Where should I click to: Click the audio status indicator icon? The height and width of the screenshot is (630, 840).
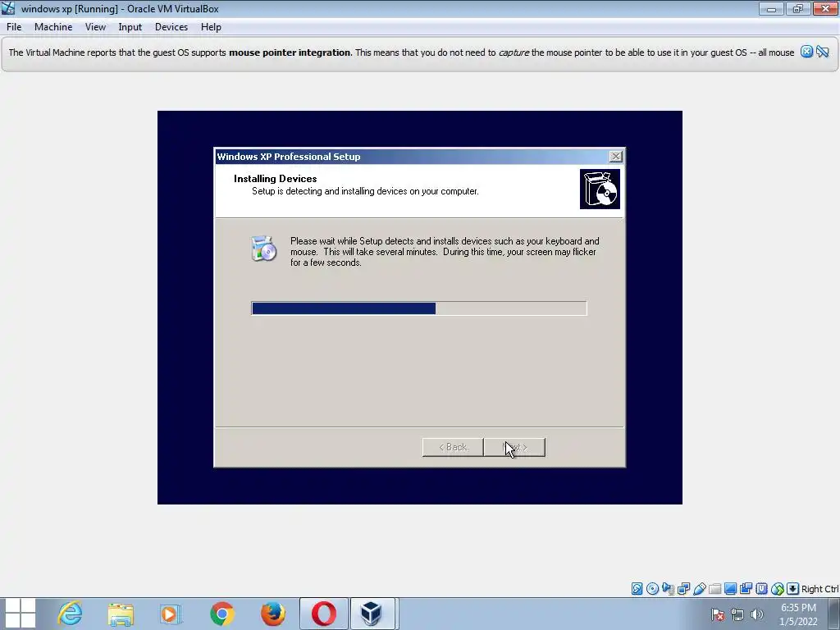point(668,589)
